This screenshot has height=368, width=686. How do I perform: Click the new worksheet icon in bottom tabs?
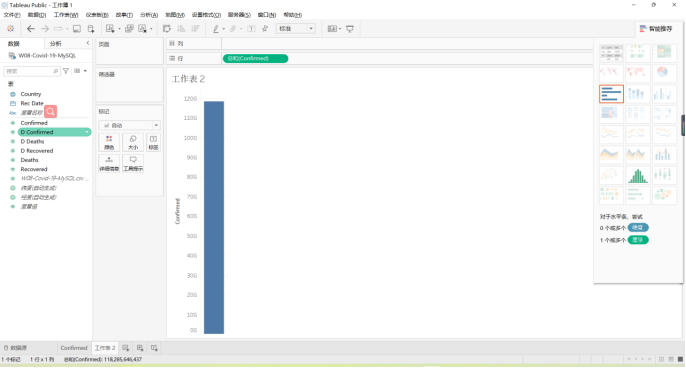(126, 348)
